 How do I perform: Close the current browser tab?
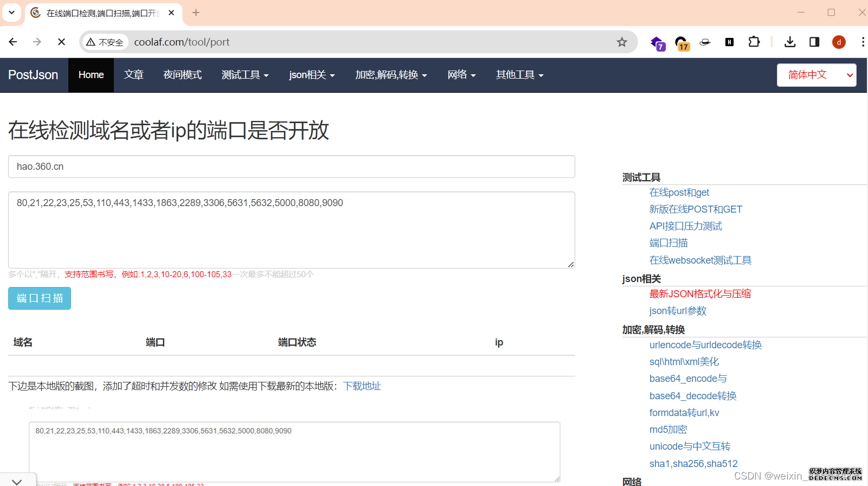point(171,12)
